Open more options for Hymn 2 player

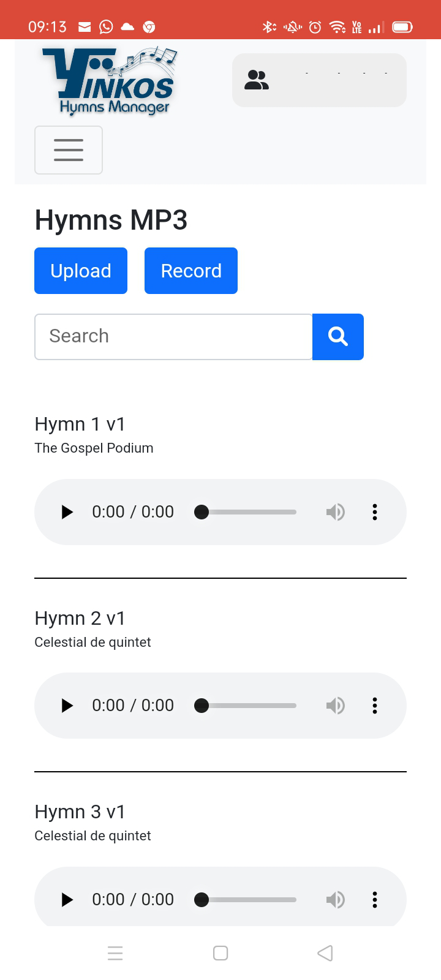pos(375,706)
